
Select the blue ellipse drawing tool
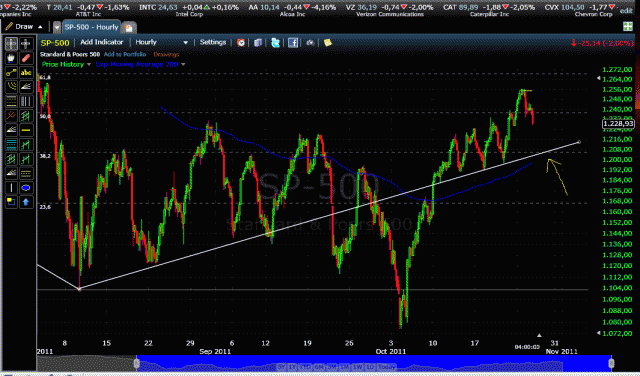26,188
